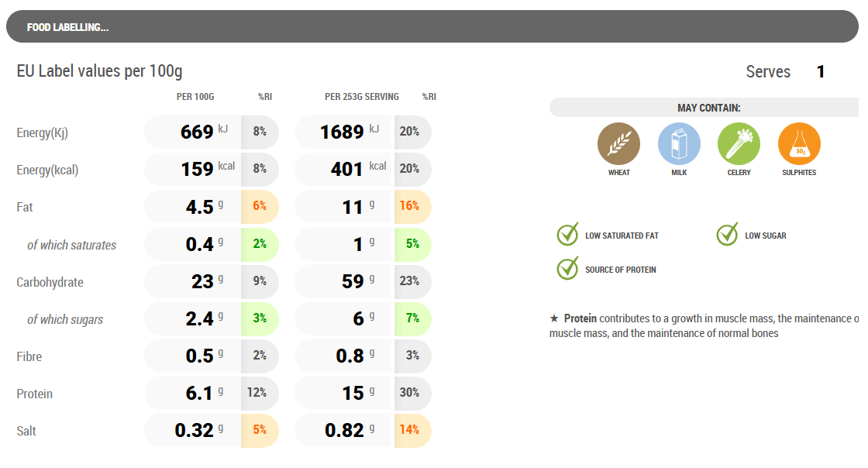Click the Wheat allergen icon
868x468 pixels.
pos(618,144)
